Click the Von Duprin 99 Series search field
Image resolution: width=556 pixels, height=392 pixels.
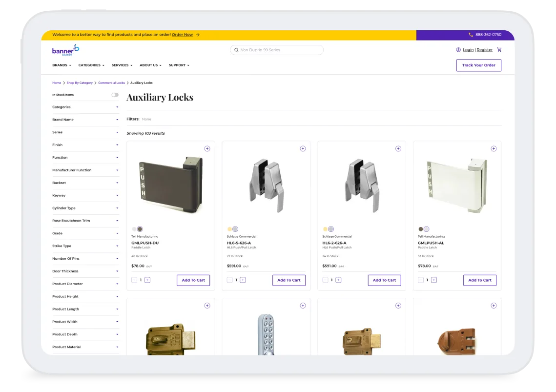coord(277,50)
